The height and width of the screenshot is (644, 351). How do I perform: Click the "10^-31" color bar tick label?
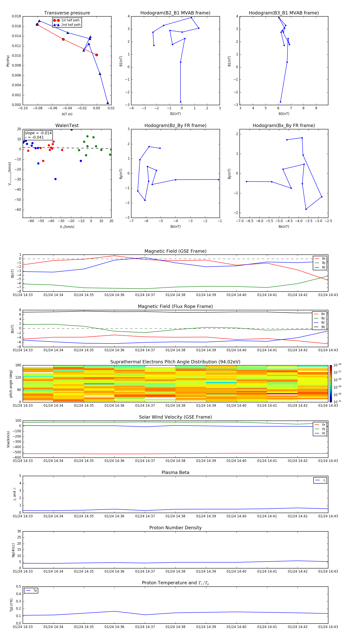337,402
